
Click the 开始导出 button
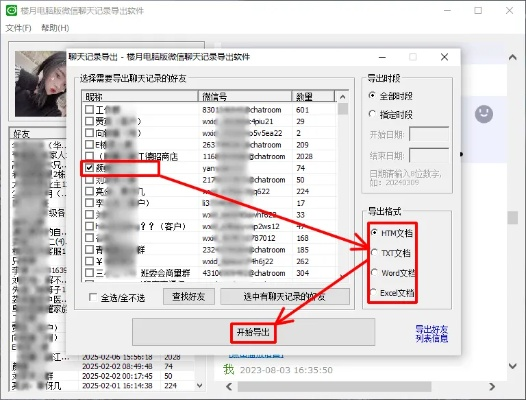[253, 332]
